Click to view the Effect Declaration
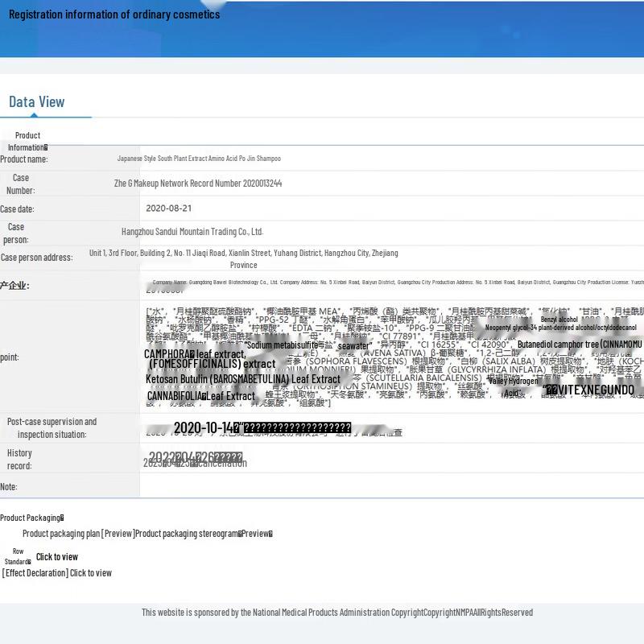This screenshot has height=644, width=644. click(x=57, y=573)
